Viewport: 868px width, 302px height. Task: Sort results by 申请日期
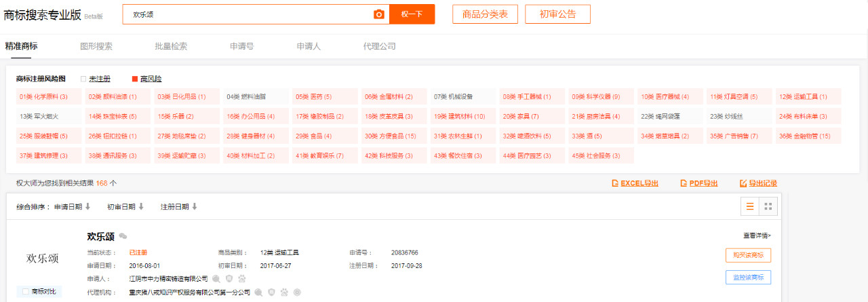tap(72, 206)
